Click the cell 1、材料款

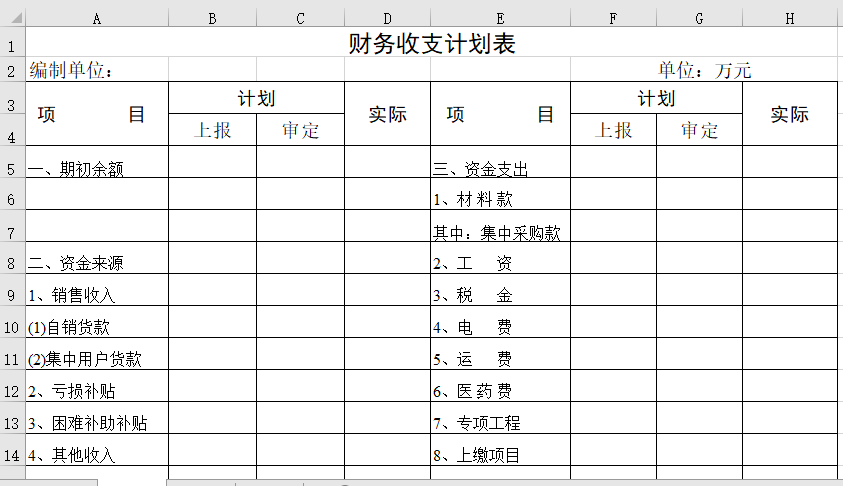[x=501, y=194]
